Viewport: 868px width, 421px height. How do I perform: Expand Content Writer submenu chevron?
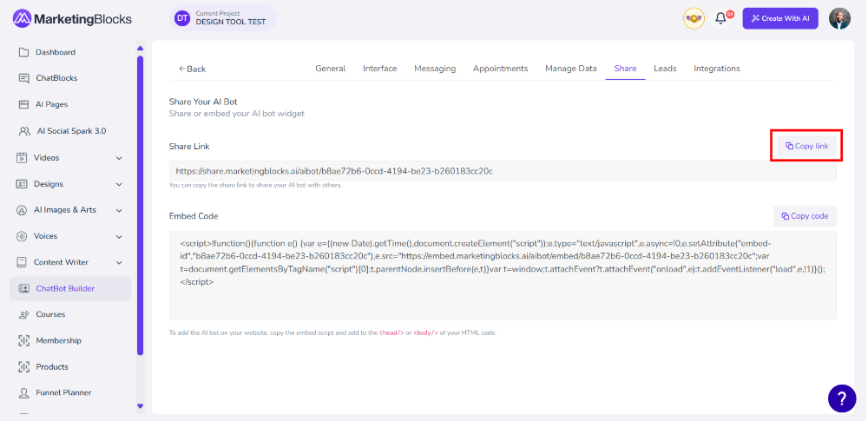click(x=119, y=262)
